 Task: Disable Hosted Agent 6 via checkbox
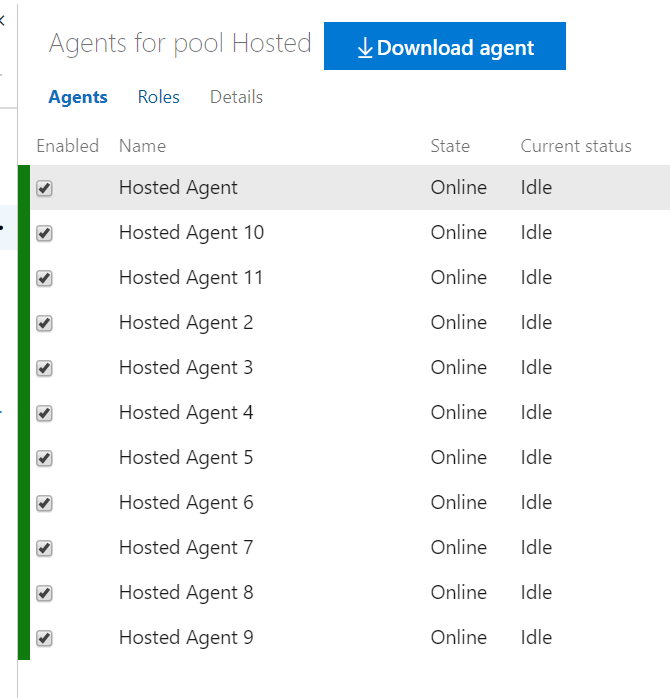point(44,503)
